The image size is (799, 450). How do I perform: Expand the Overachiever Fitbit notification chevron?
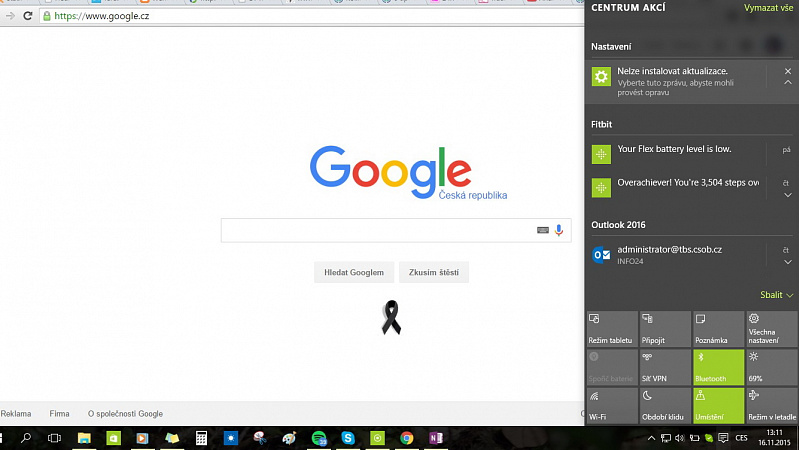[x=788, y=195]
